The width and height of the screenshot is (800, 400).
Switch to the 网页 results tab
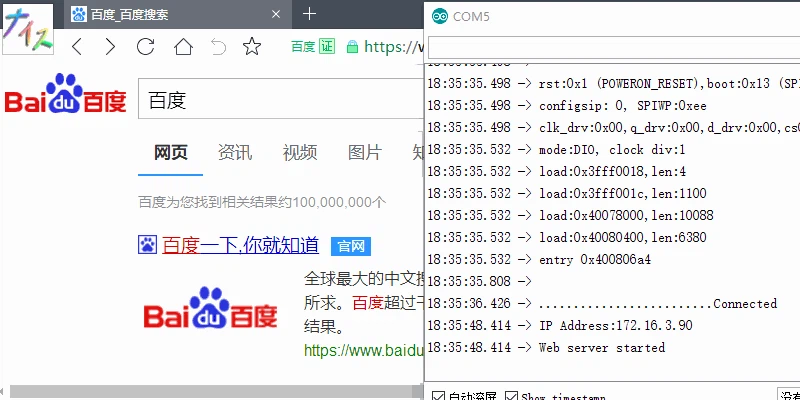coord(171,152)
